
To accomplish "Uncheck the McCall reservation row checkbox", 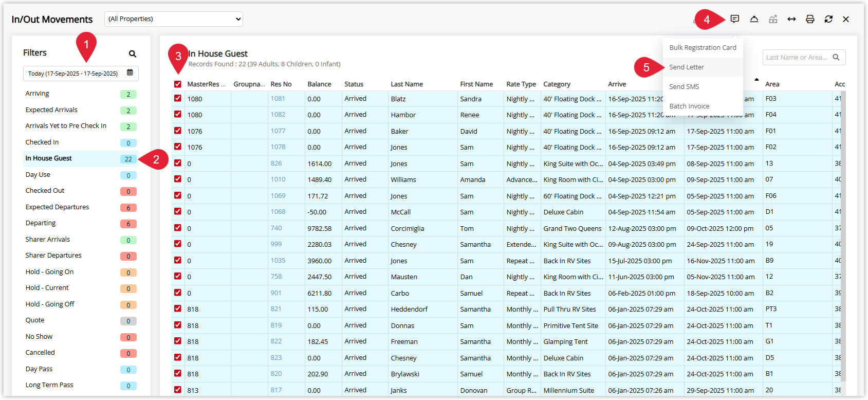I will point(178,211).
